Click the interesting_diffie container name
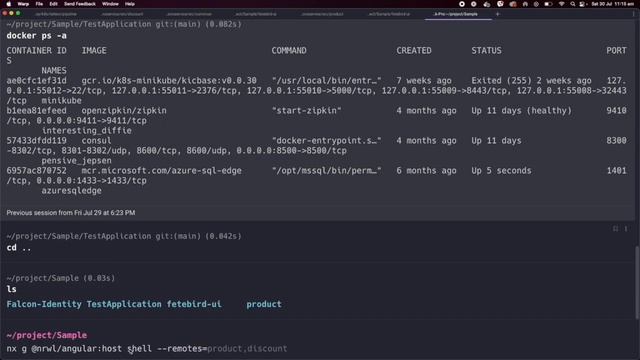This screenshot has height=360, width=640. 87,131
